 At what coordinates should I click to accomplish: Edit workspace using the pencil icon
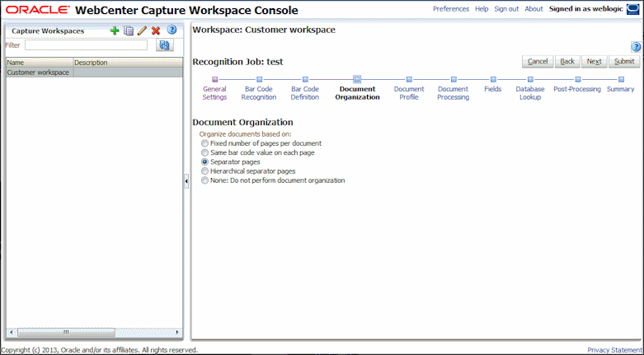pyautogui.click(x=142, y=30)
